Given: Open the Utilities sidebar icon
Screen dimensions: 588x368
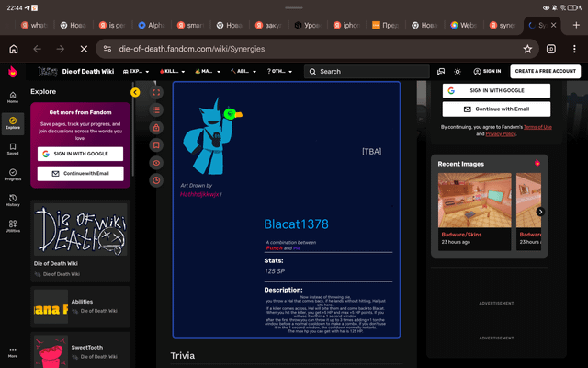Looking at the screenshot, I should click(x=13, y=226).
